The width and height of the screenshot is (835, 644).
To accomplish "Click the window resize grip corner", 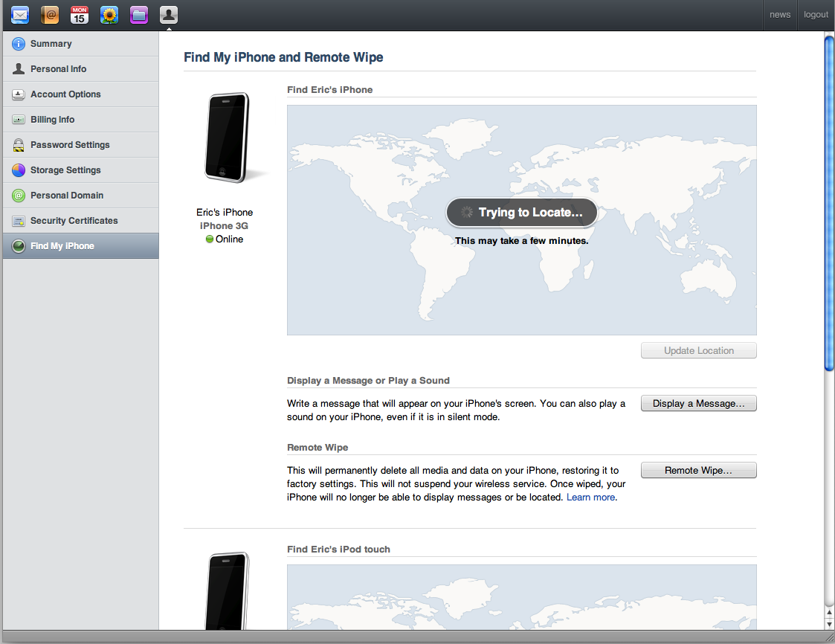I will (829, 637).
